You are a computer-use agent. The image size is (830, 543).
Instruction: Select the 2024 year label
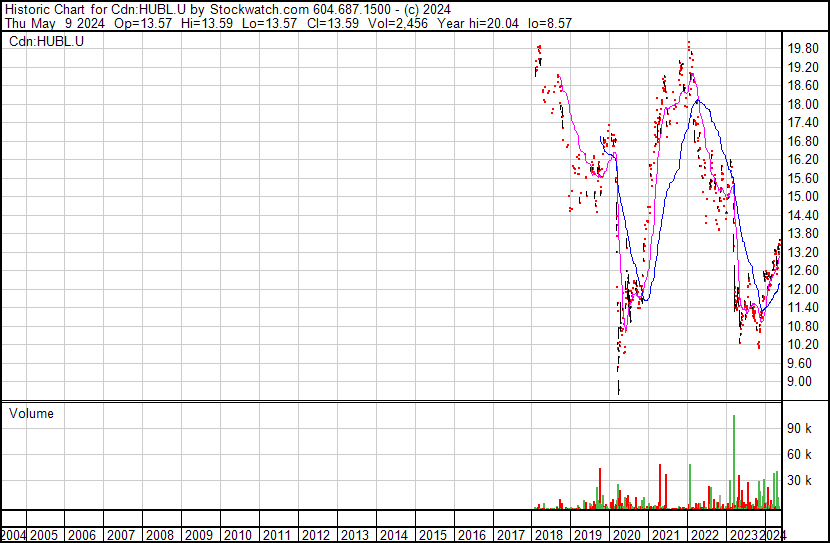pos(773,535)
